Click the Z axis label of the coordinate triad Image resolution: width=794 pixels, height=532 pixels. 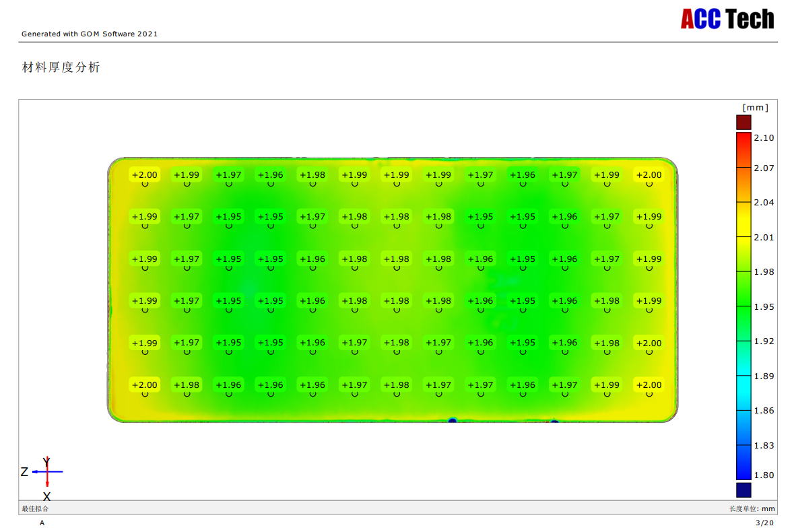[24, 472]
